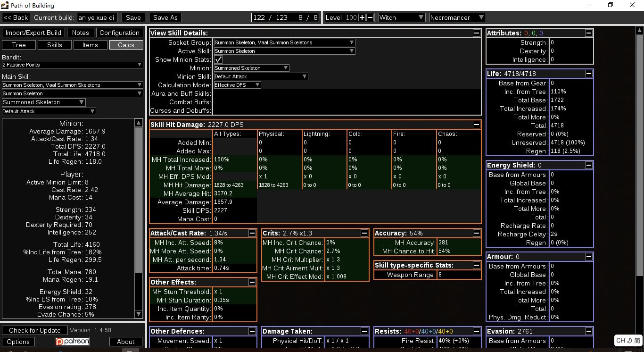
Task: Collapse the Attributes section
Action: click(x=588, y=33)
